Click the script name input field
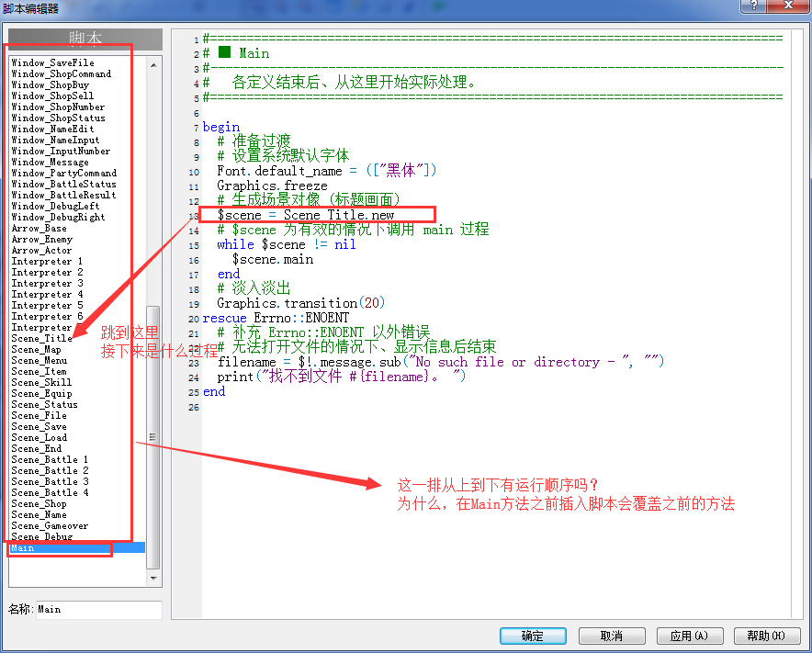The height and width of the screenshot is (653, 812). (x=99, y=610)
